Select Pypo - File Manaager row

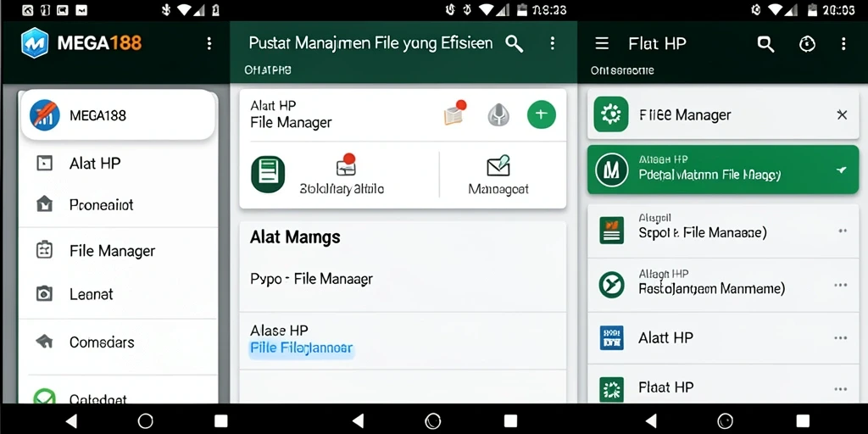click(x=403, y=279)
